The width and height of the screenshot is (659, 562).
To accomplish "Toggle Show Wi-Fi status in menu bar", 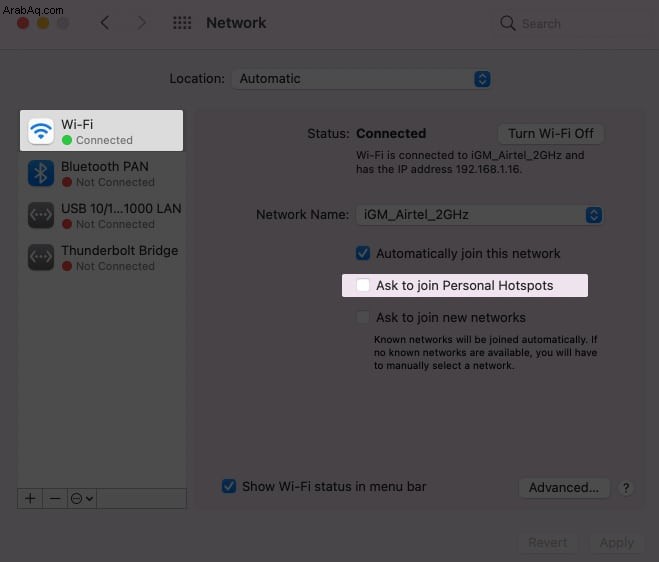I will pyautogui.click(x=229, y=486).
